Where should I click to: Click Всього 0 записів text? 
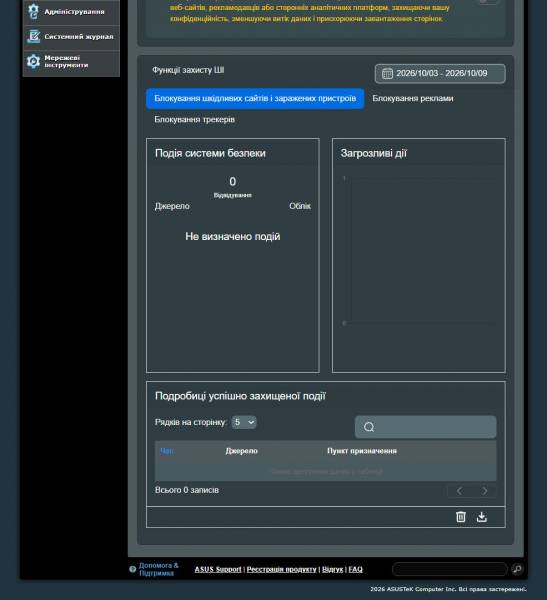(187, 490)
